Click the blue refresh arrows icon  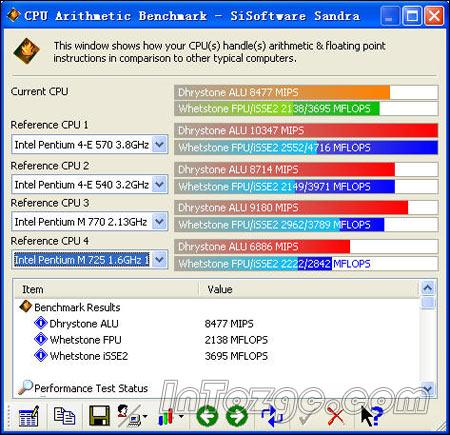271,416
